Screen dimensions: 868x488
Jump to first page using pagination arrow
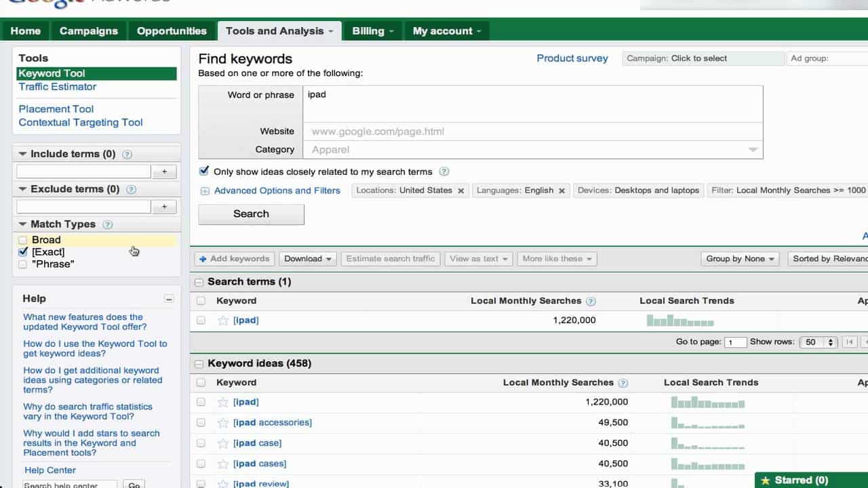(x=849, y=342)
